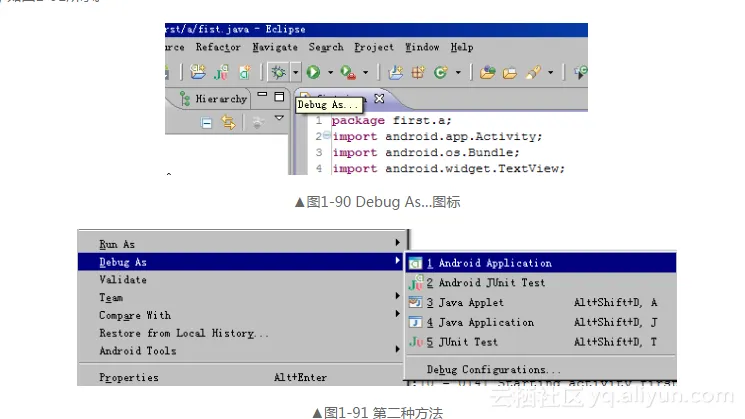Toggle Link with Editor arrows icon
745x419 pixels.
pos(229,123)
